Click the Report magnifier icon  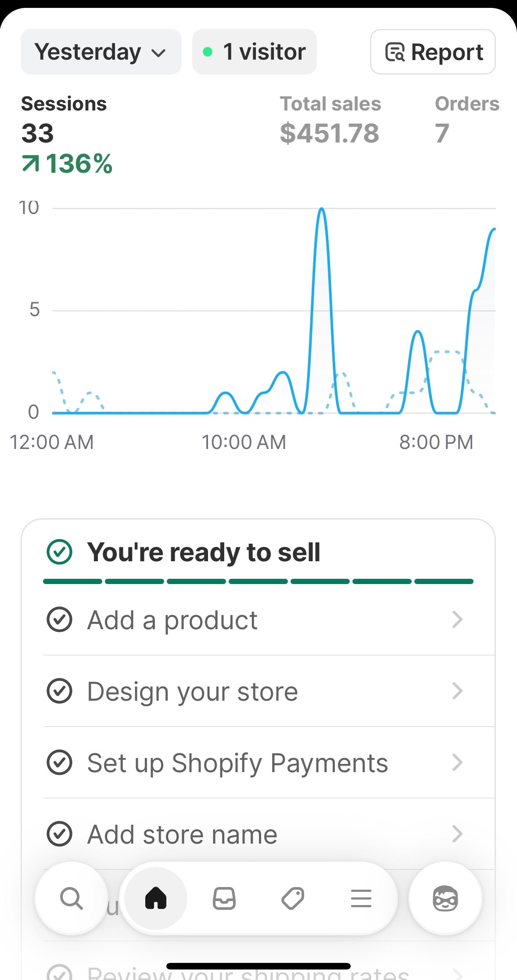pyautogui.click(x=395, y=52)
